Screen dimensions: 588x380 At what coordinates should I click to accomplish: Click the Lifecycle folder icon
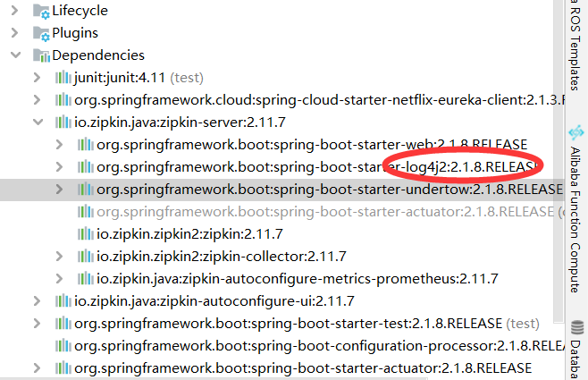(x=41, y=12)
